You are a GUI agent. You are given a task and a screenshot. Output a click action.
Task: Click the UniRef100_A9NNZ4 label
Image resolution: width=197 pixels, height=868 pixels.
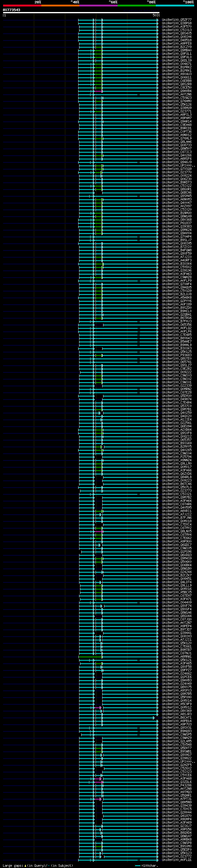pos(177,460)
